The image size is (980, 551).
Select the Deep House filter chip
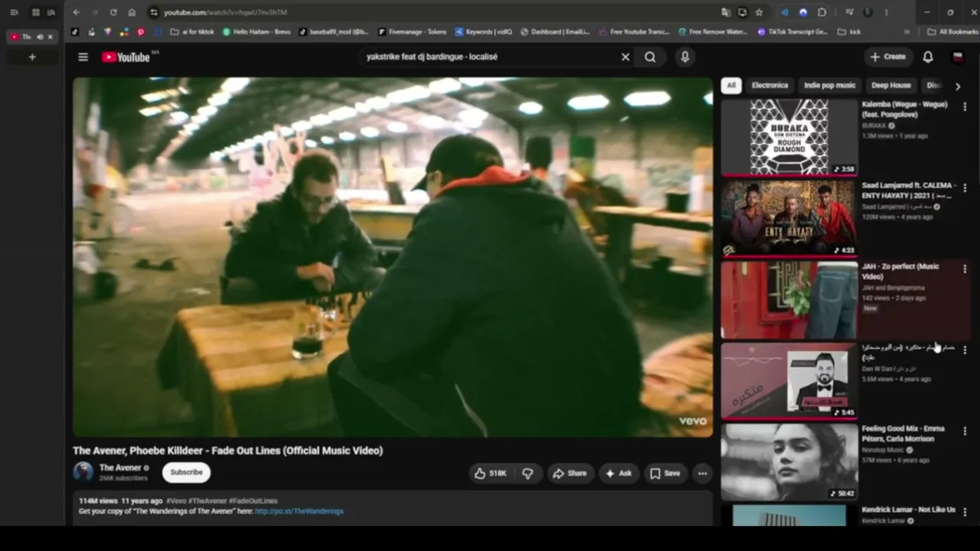pos(891,86)
